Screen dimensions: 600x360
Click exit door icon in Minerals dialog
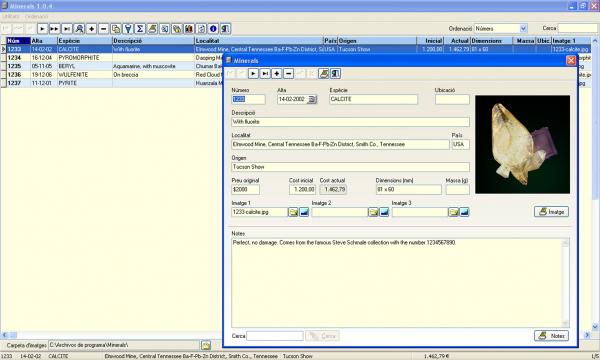(x=336, y=73)
